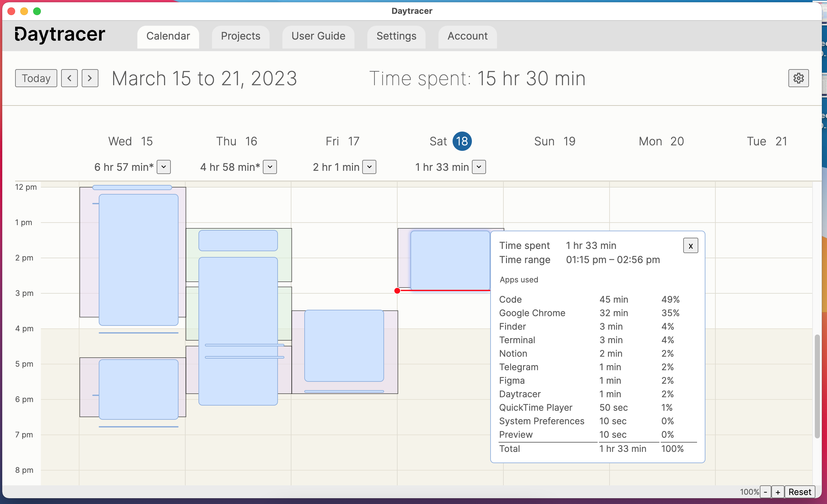The image size is (827, 504).
Task: Click the vertical scrollbar thumb
Action: click(817, 386)
